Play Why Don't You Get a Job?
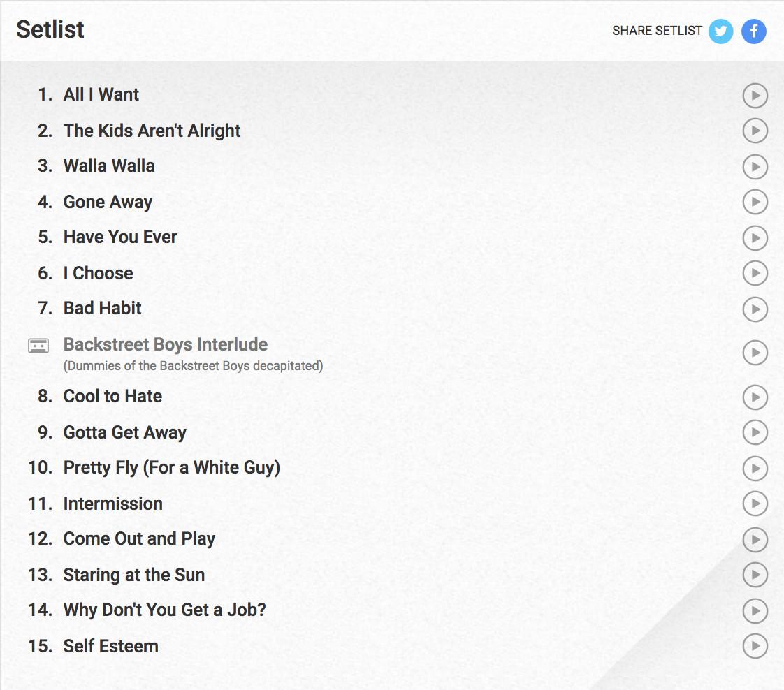784x690 pixels. 755,611
